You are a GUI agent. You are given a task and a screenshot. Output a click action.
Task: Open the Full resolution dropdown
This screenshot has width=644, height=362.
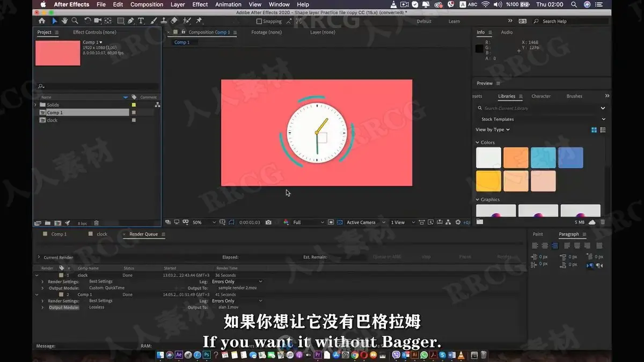[309, 223]
